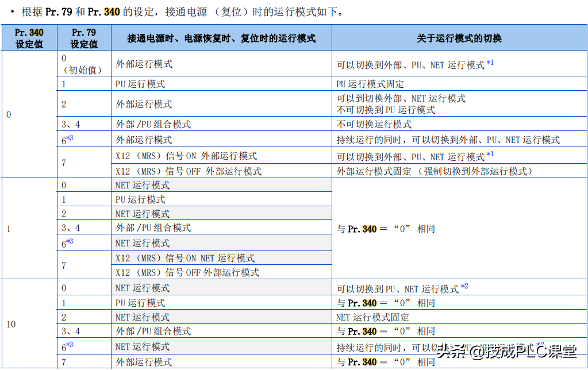Click the X12（MRS）信号 ON NET运行模式 cell
This screenshot has width=588, height=370.
pyautogui.click(x=185, y=258)
